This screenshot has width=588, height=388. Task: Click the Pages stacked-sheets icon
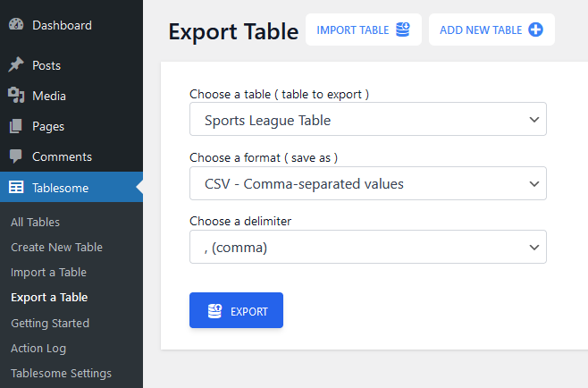[x=16, y=126]
